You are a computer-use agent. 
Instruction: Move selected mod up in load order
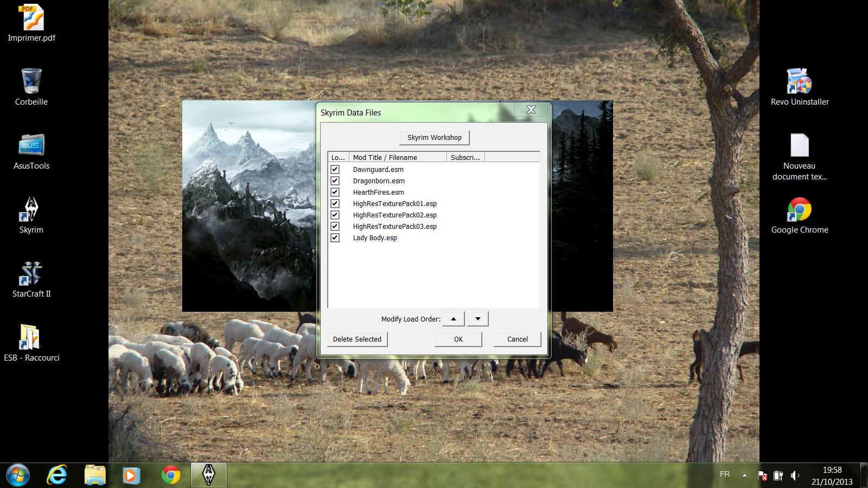[x=454, y=319]
